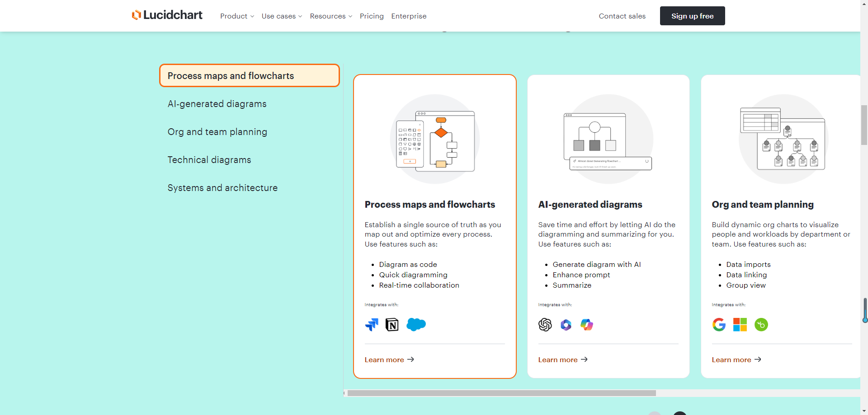Click the Org and team planning card heading
Image resolution: width=868 pixels, height=415 pixels.
click(763, 205)
